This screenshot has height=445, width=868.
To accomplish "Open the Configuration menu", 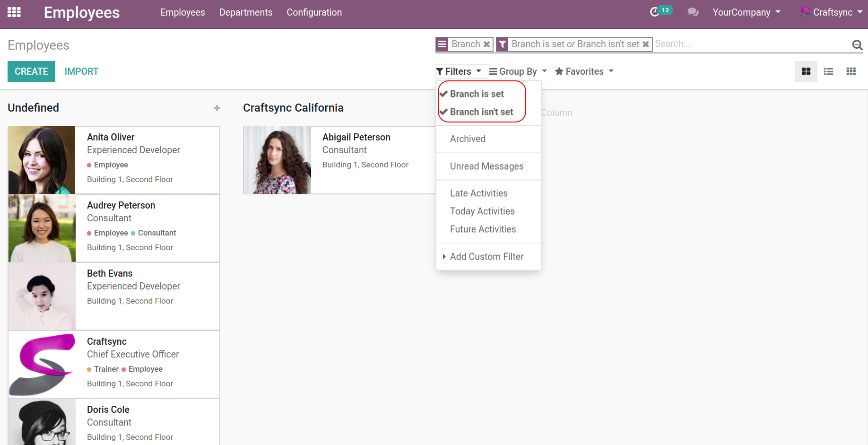I will pyautogui.click(x=314, y=12).
